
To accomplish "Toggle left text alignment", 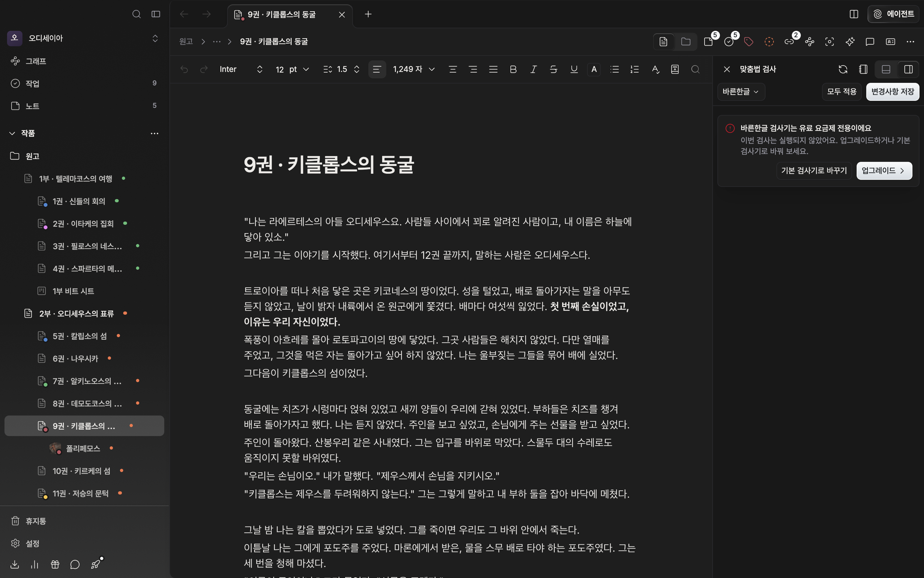I will point(377,69).
